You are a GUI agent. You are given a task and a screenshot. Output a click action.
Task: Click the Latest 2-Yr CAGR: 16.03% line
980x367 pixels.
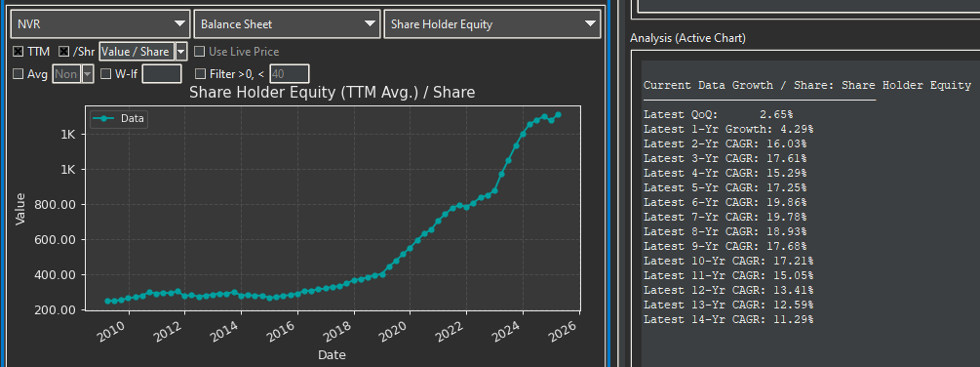tap(725, 143)
